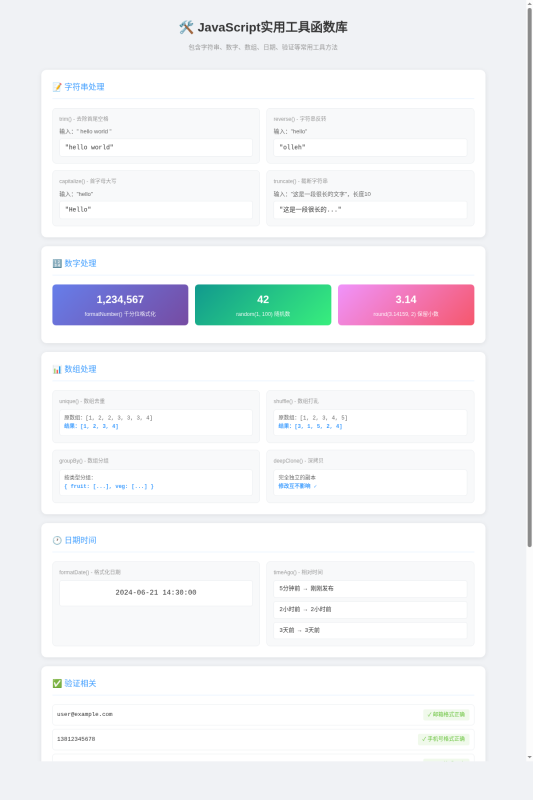
Task: Click the green checkmark icon beside 验证相关
Action: pyautogui.click(x=57, y=684)
